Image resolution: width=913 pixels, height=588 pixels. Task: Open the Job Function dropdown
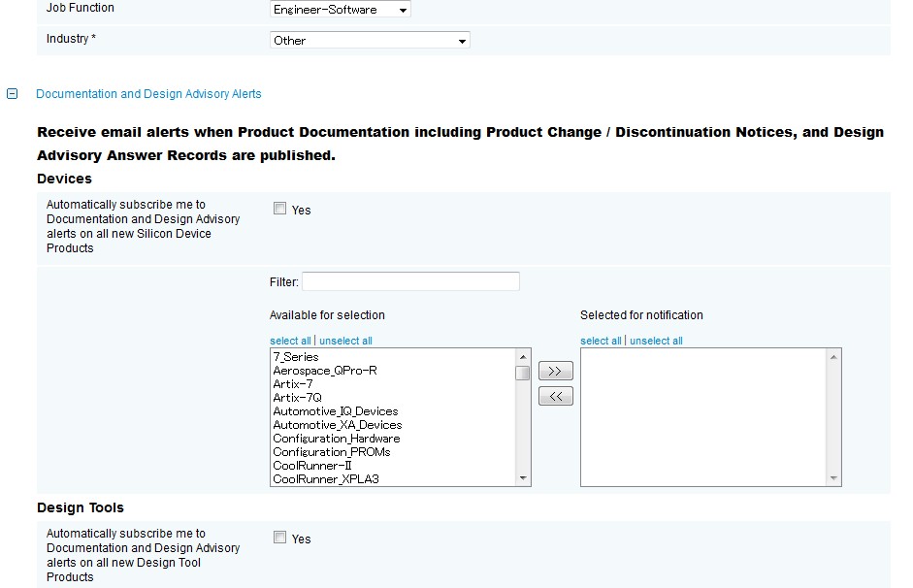pos(341,10)
